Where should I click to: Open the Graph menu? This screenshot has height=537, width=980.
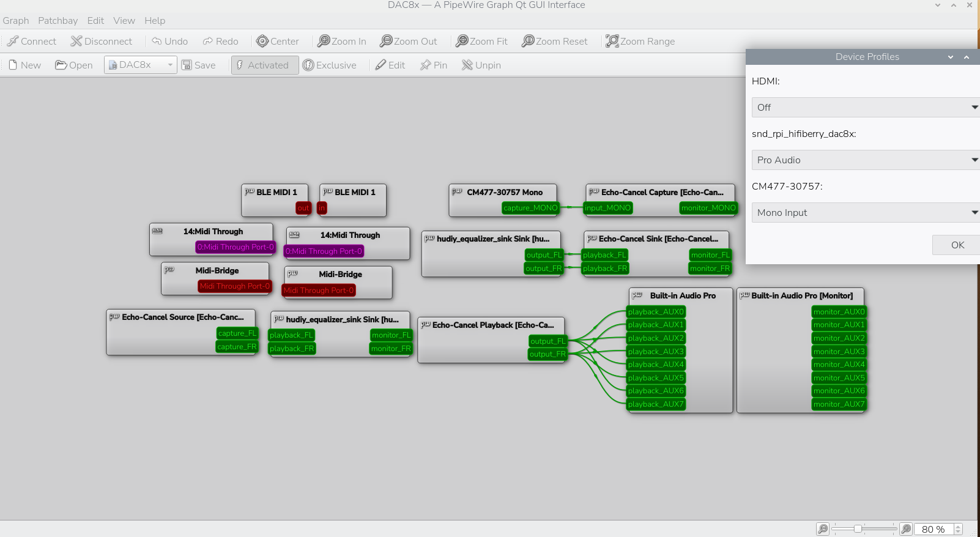[16, 21]
